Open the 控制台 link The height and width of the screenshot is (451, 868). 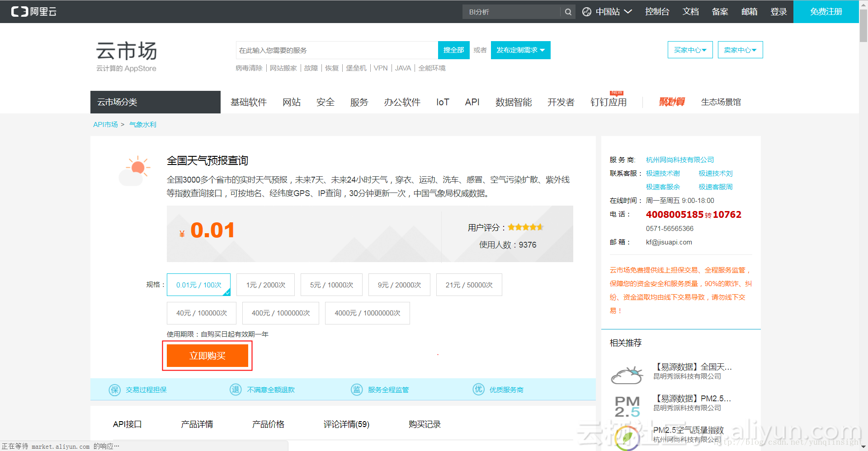tap(657, 12)
